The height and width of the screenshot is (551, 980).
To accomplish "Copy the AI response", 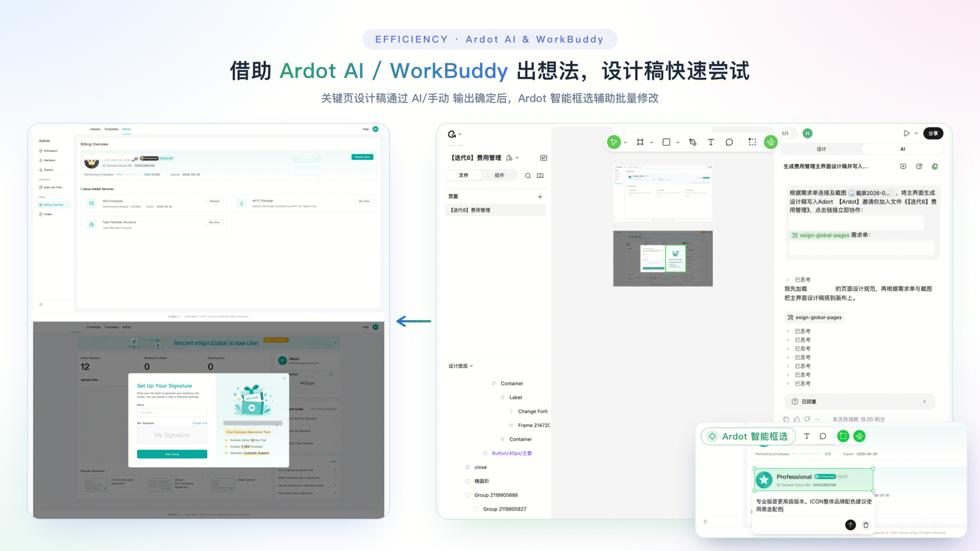I will pyautogui.click(x=786, y=419).
